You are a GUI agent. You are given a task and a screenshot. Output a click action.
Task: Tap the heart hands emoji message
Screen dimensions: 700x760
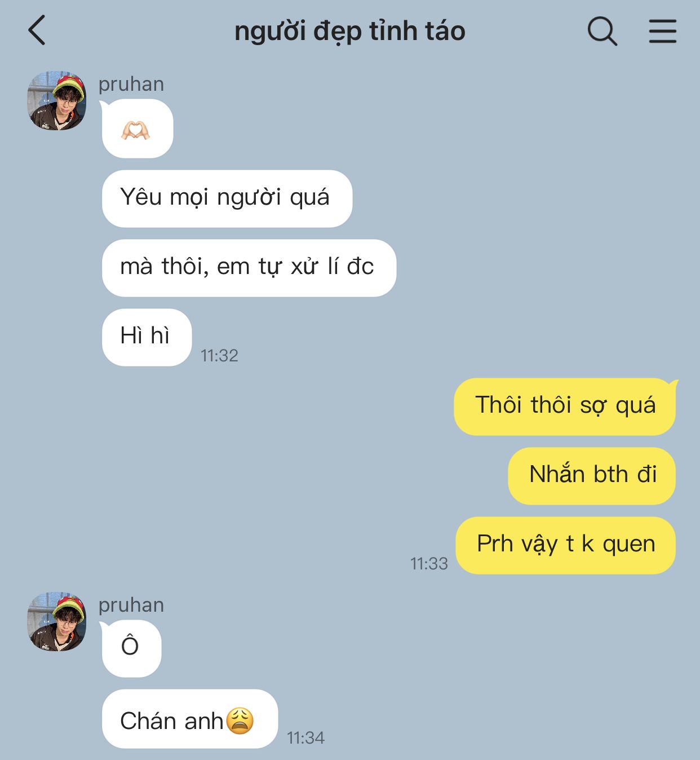click(137, 129)
